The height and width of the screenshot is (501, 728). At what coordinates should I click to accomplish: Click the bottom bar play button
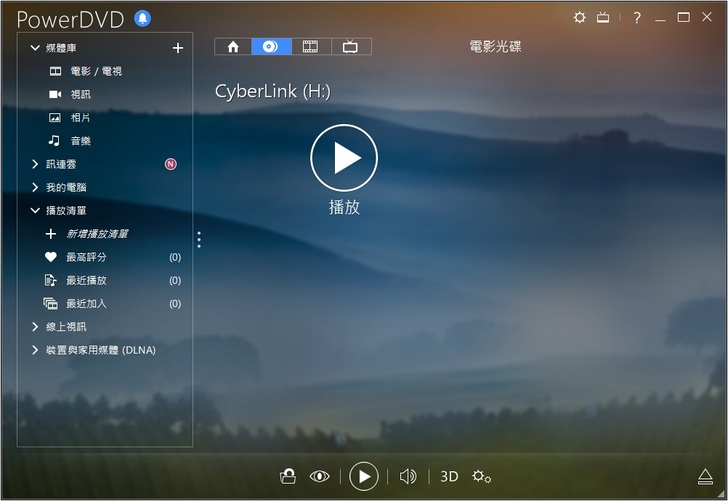point(364,477)
